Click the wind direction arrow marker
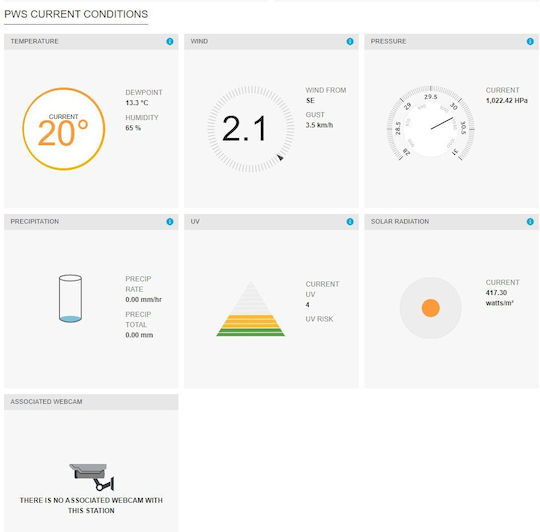This screenshot has width=540, height=532. (x=280, y=157)
